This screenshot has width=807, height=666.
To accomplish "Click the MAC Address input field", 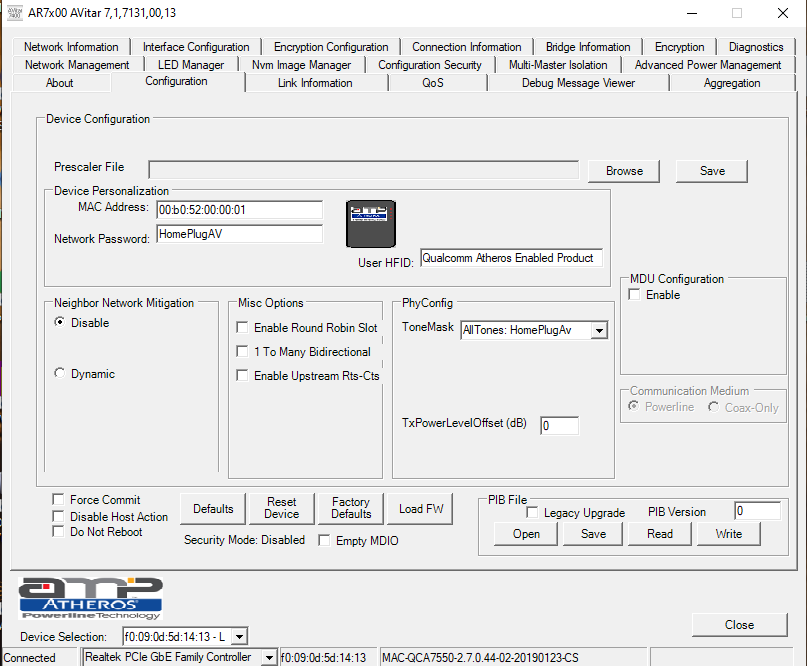I will click(x=239, y=209).
